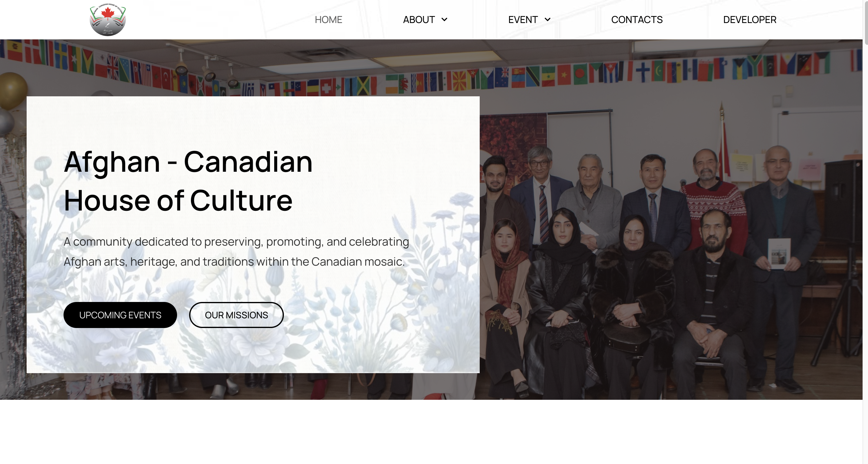
Task: Click the blank white area below hero
Action: click(431, 432)
